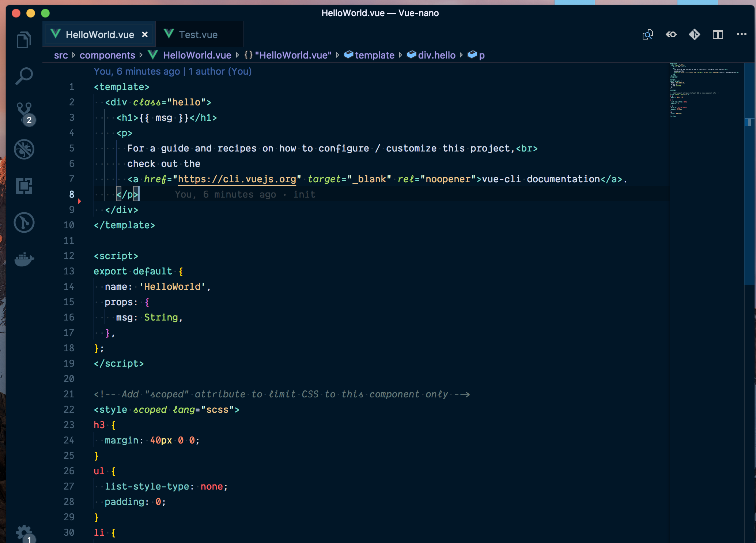The height and width of the screenshot is (543, 756).
Task: Click '</script>' closing tag on line 19
Action: click(x=119, y=363)
